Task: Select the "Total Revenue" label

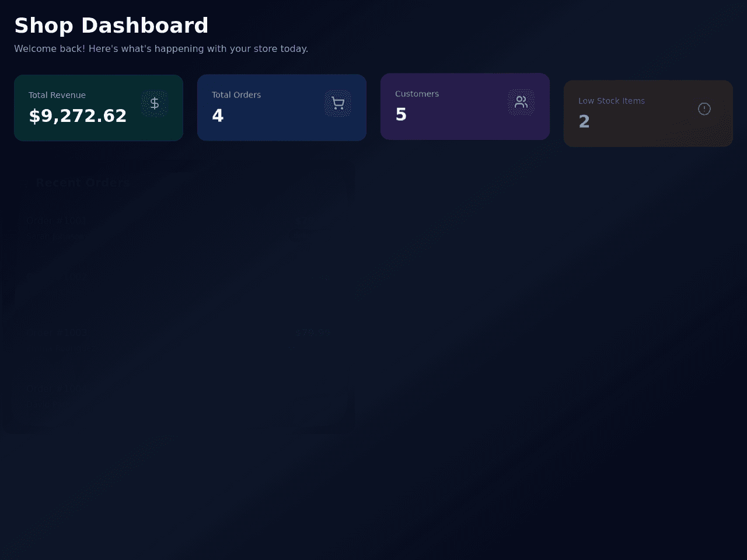Action: click(57, 95)
